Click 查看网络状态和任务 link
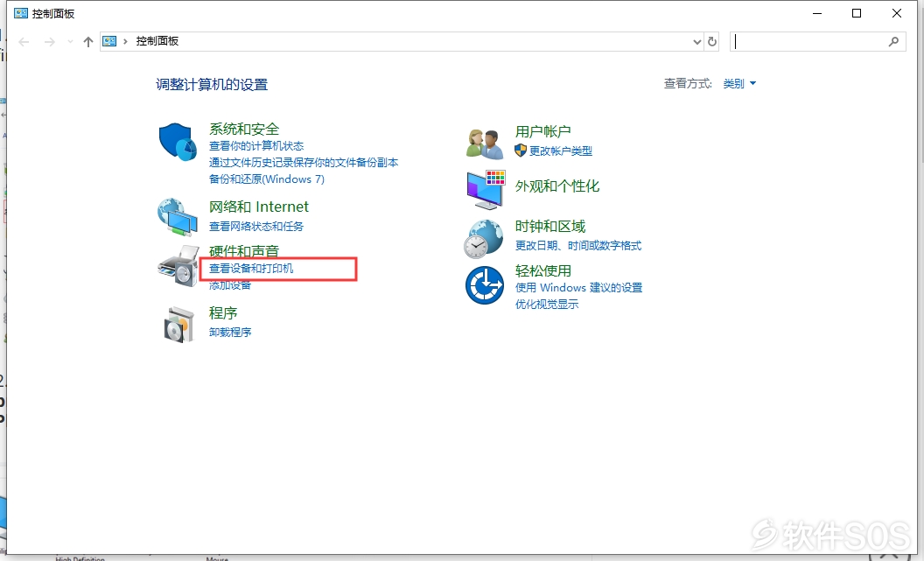This screenshot has width=924, height=561. tap(256, 227)
